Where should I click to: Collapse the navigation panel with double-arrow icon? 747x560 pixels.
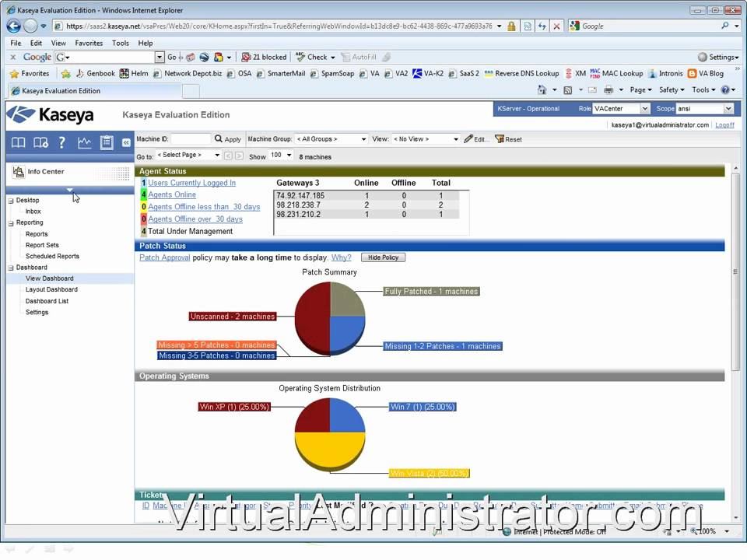tap(126, 142)
